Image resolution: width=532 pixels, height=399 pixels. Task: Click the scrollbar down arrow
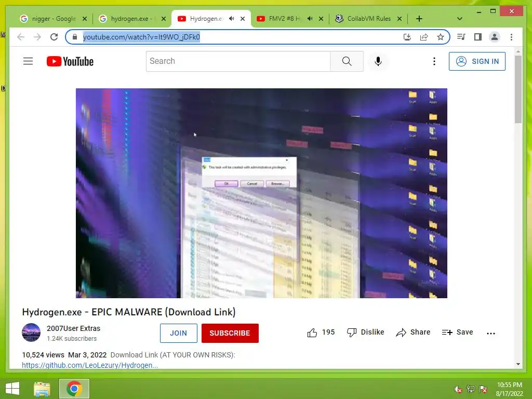(518, 364)
